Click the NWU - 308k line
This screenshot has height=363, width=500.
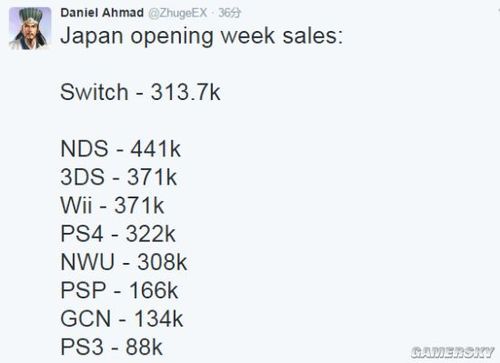pyautogui.click(x=124, y=262)
